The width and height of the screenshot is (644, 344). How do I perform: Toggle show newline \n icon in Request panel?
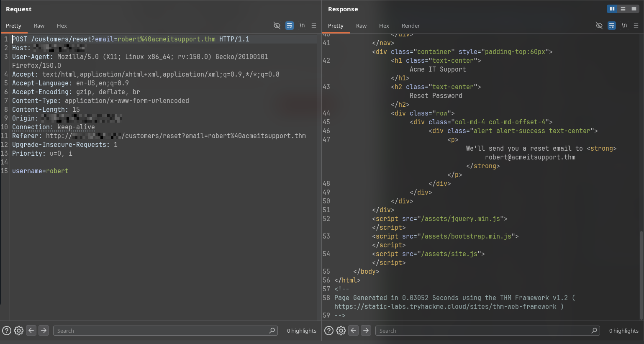point(302,26)
